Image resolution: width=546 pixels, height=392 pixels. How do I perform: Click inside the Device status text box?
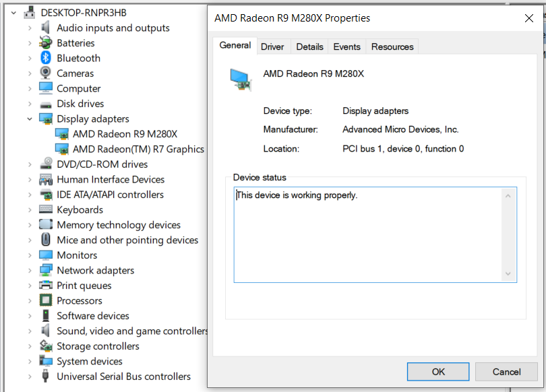[x=367, y=234]
